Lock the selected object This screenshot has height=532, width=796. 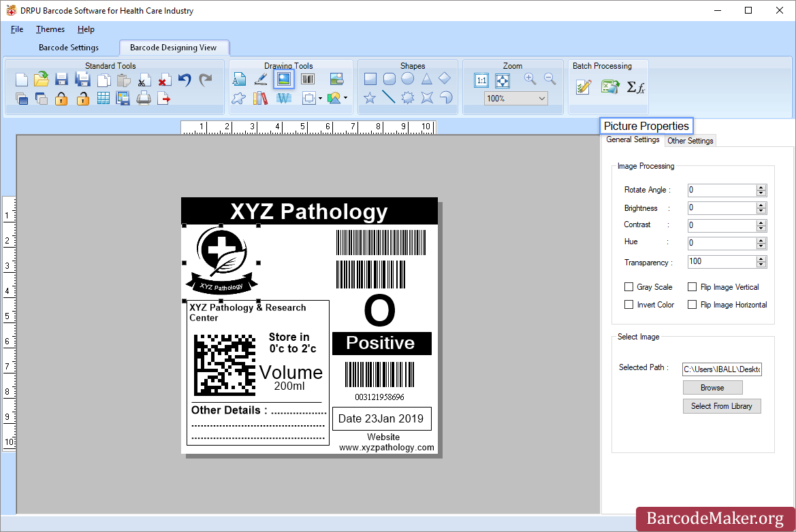pos(61,99)
